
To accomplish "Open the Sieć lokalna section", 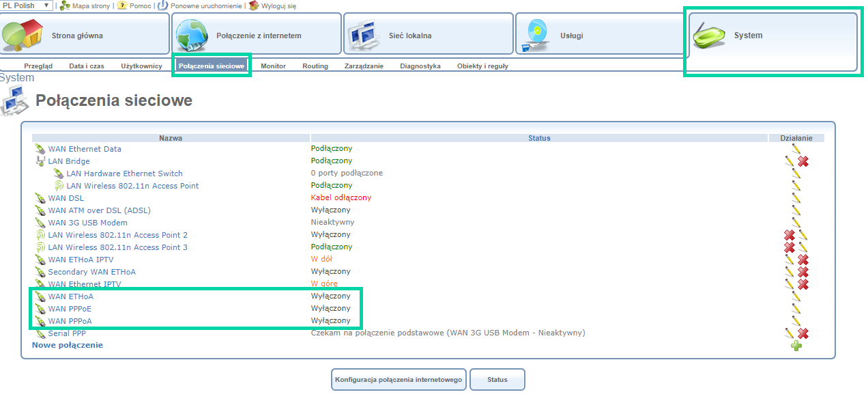I will [x=429, y=34].
